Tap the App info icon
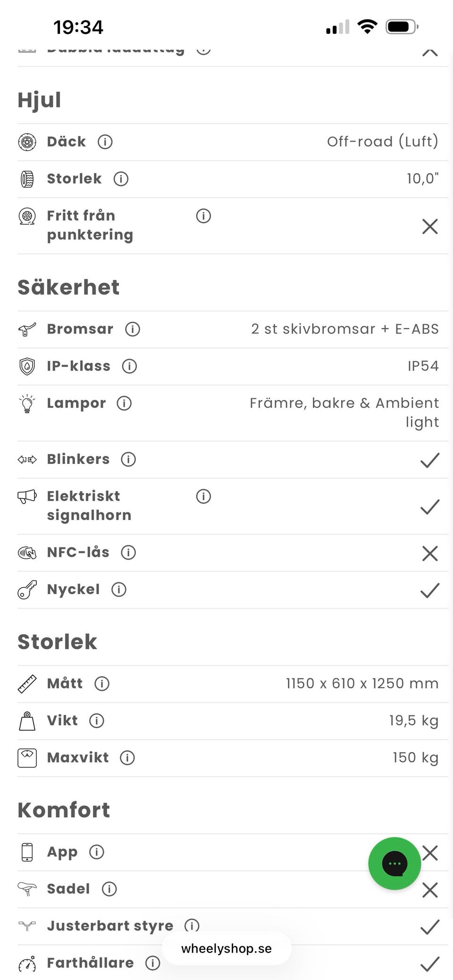Screen dimensions: 453x980 [97, 852]
